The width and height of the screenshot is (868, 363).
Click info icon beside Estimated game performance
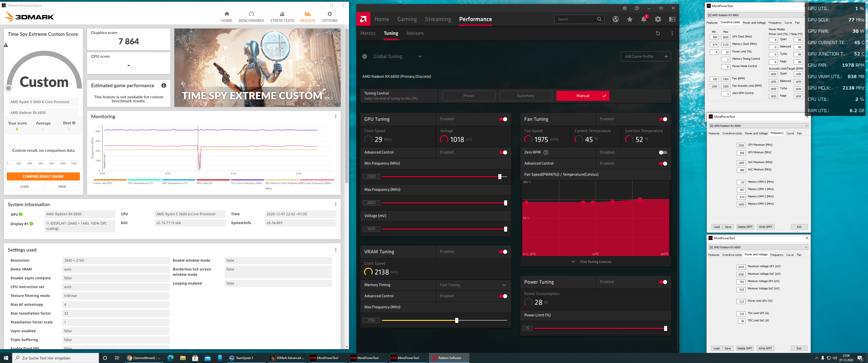pyautogui.click(x=164, y=85)
